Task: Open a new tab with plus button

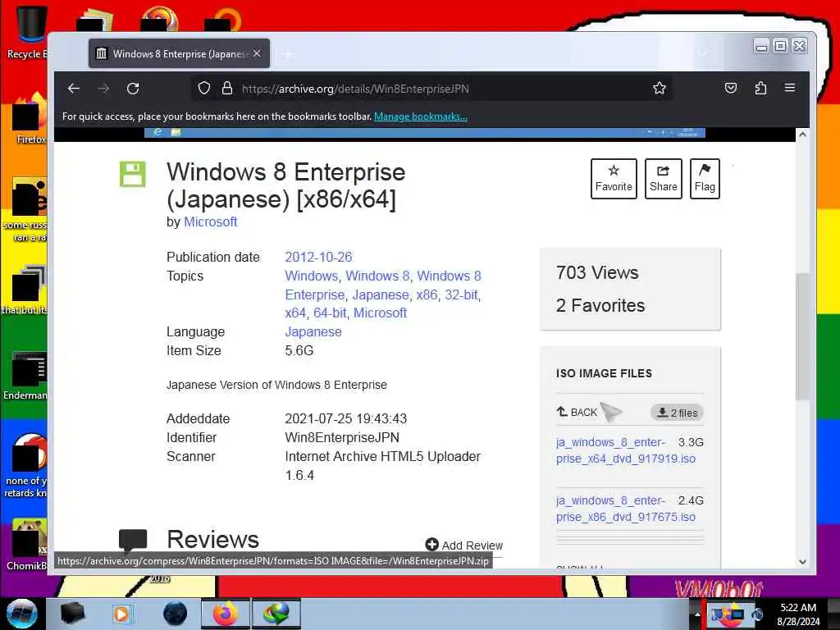Action: [288, 54]
